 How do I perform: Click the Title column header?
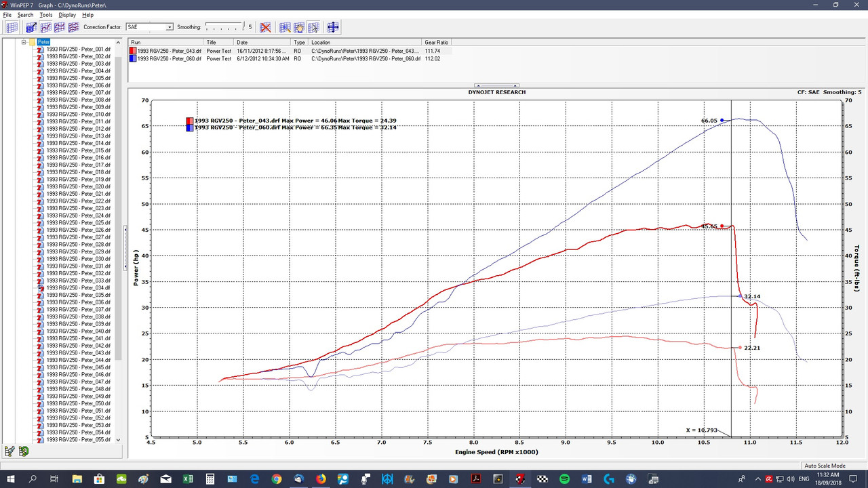click(220, 42)
